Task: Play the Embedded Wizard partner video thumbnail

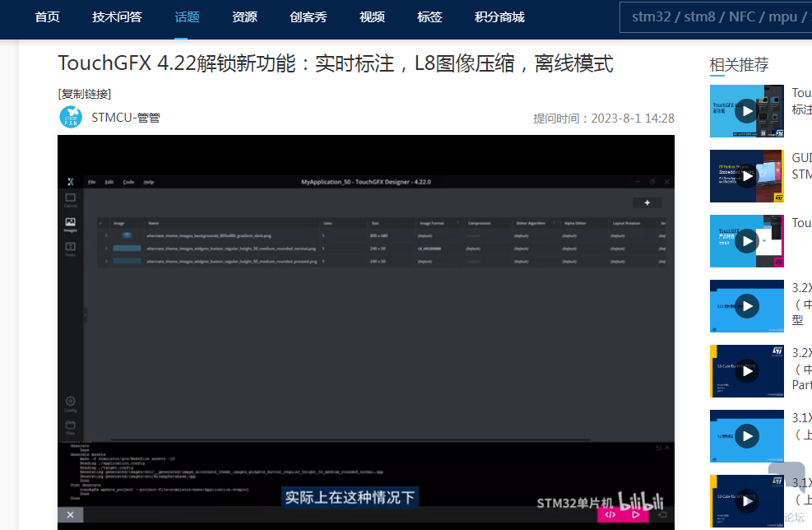Action: (747, 176)
